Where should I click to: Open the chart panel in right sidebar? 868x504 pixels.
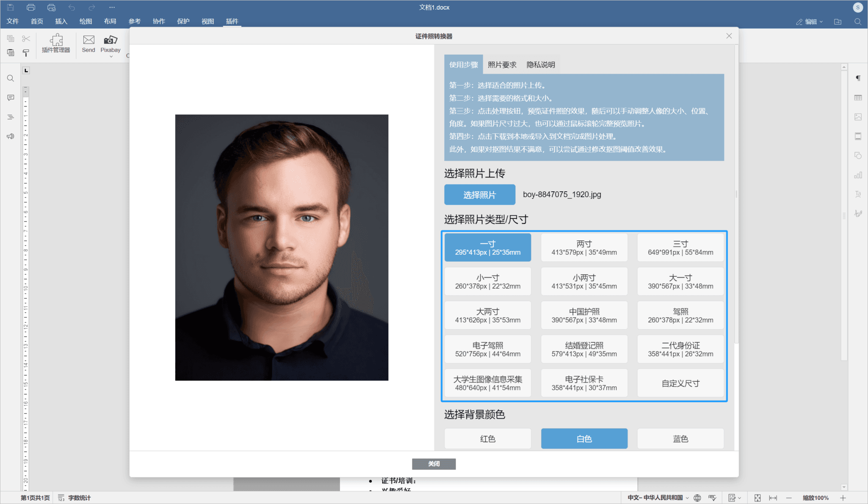pyautogui.click(x=858, y=174)
